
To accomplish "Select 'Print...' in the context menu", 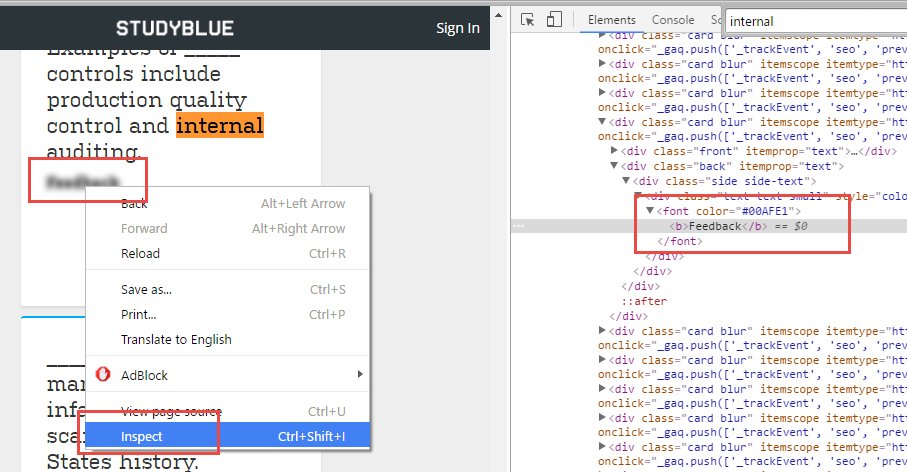I will (x=227, y=314).
